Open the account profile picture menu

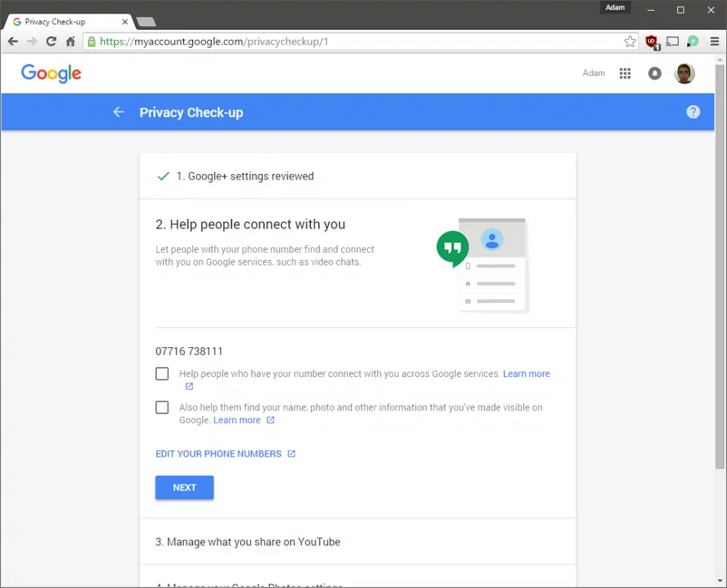(684, 73)
